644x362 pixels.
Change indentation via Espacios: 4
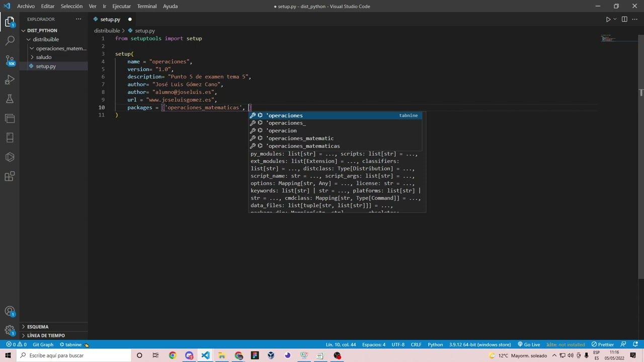(374, 344)
